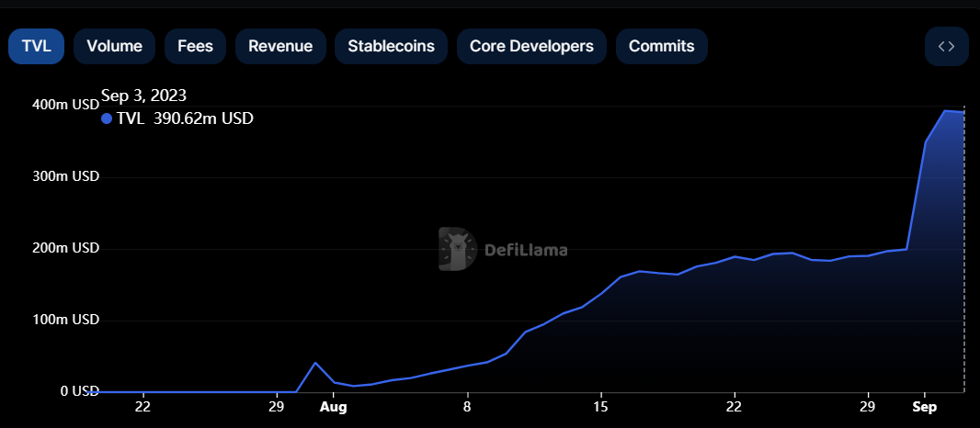Click the embed code icon button
Viewport: 980px width, 428px height.
[x=946, y=46]
